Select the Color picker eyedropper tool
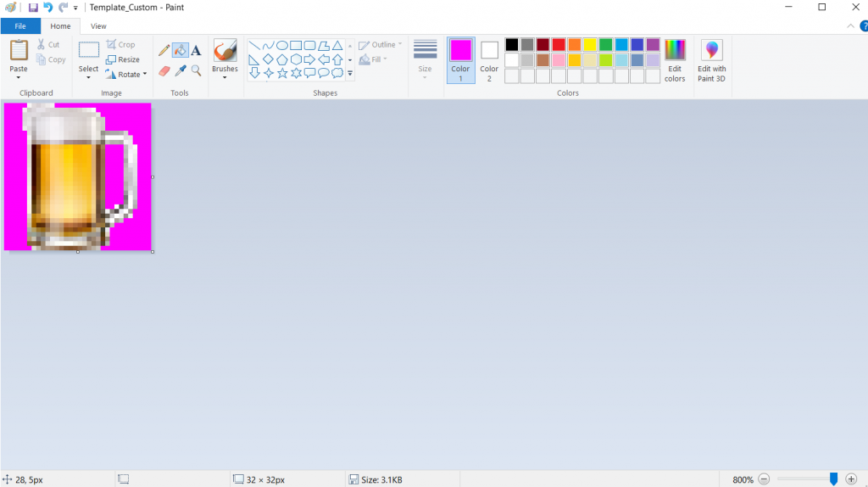 click(181, 70)
